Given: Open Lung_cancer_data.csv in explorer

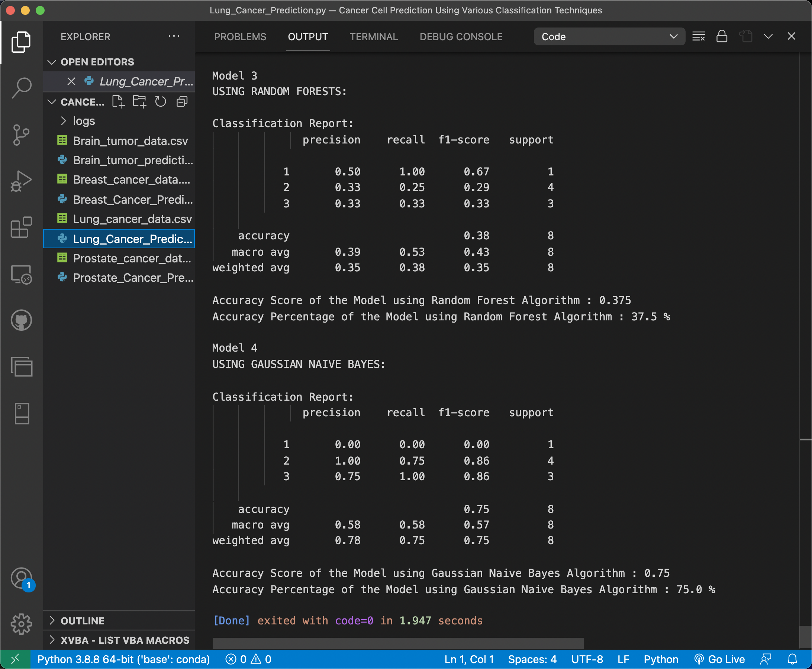Looking at the screenshot, I should coord(132,219).
